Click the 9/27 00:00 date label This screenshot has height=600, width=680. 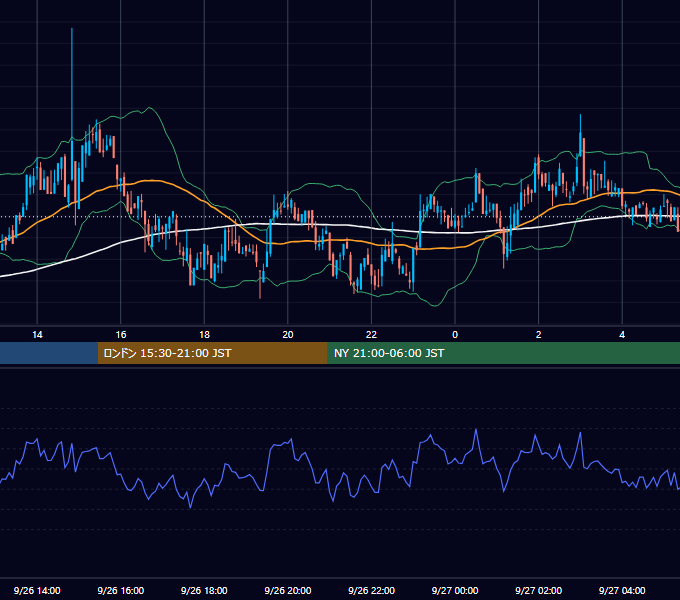455,590
